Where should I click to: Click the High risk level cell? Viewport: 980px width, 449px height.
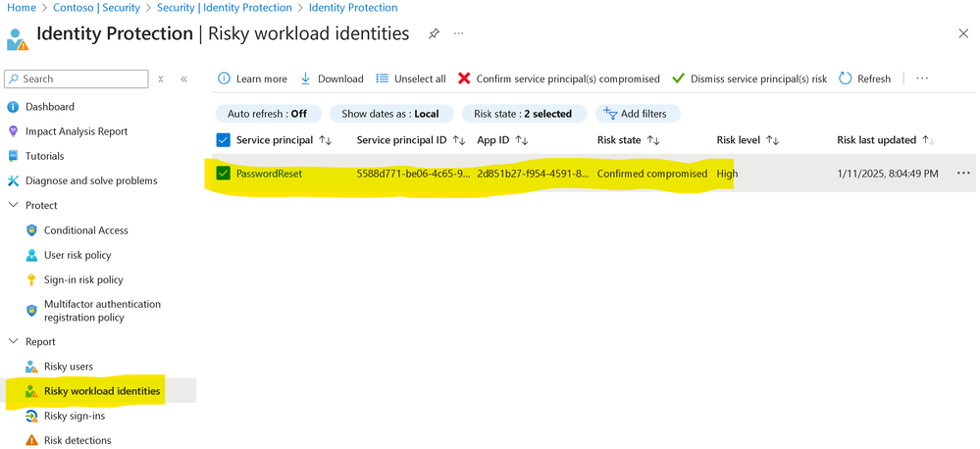pos(727,174)
